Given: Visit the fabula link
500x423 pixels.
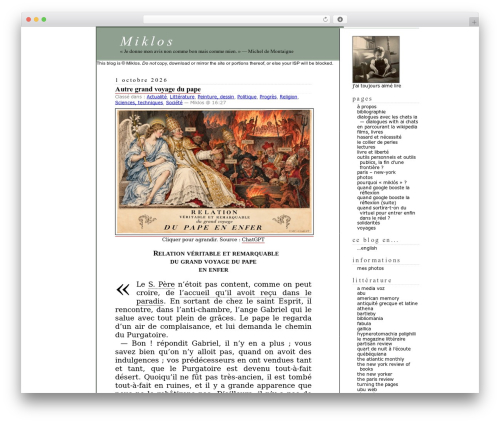Looking at the screenshot, I should point(364,323).
